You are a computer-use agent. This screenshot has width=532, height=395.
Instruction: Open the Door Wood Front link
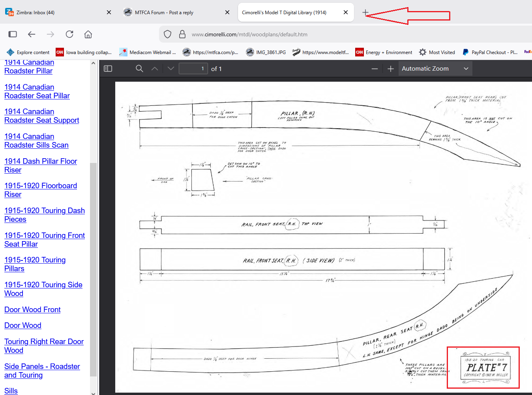coord(32,310)
